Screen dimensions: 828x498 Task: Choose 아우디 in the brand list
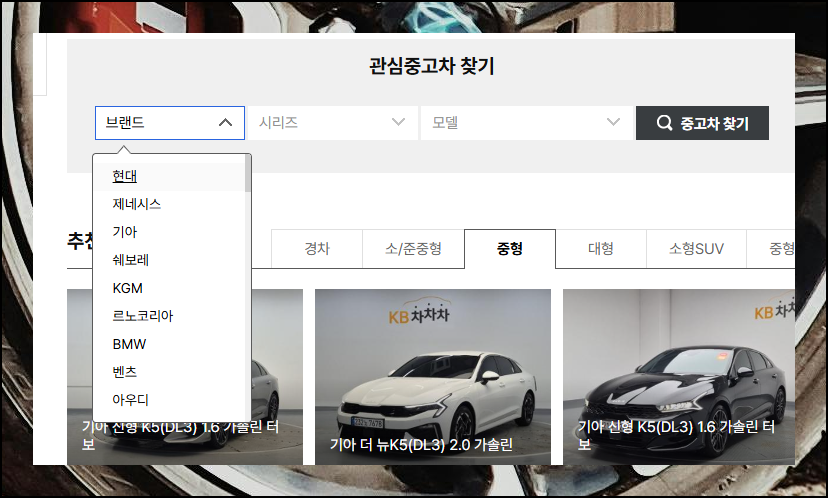click(x=169, y=400)
